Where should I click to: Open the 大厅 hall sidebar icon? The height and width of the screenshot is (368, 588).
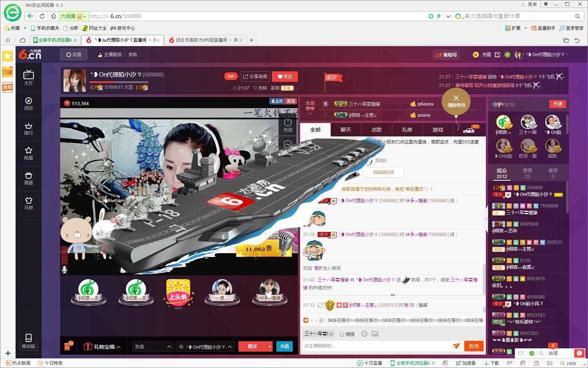[x=29, y=78]
